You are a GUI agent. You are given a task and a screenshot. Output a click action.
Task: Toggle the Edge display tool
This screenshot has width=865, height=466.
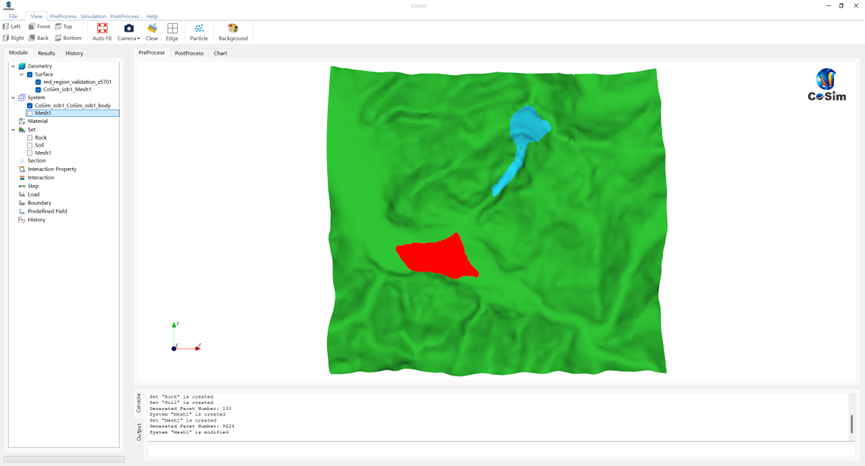172,32
